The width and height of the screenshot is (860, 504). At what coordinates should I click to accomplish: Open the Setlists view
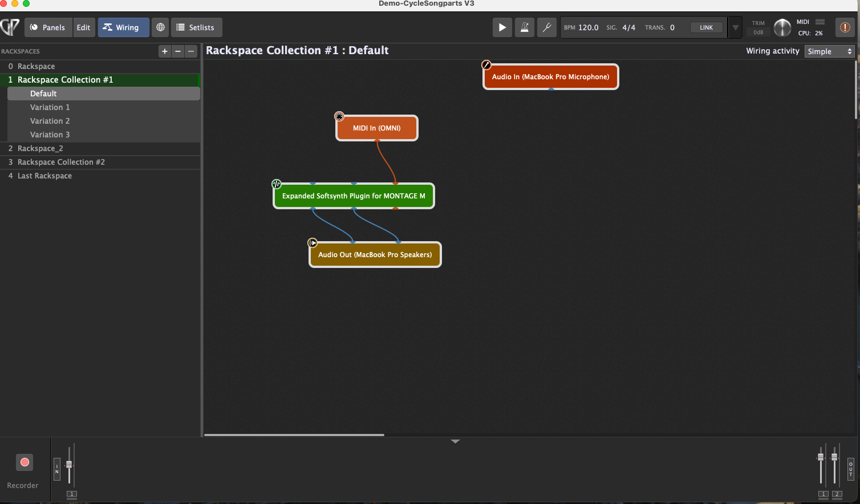196,27
